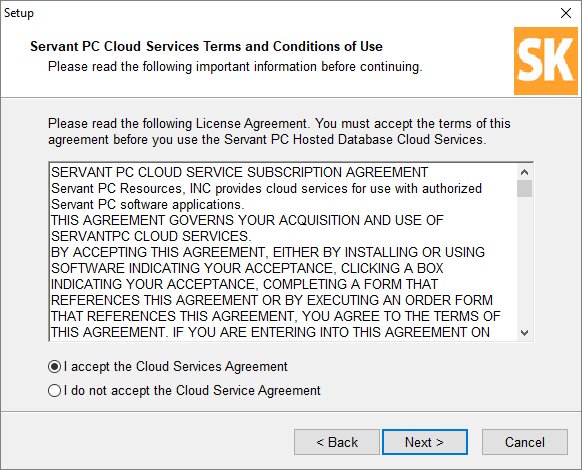Image resolution: width=582 pixels, height=470 pixels.
Task: Close the Setup dialog with the X
Action: (x=566, y=13)
